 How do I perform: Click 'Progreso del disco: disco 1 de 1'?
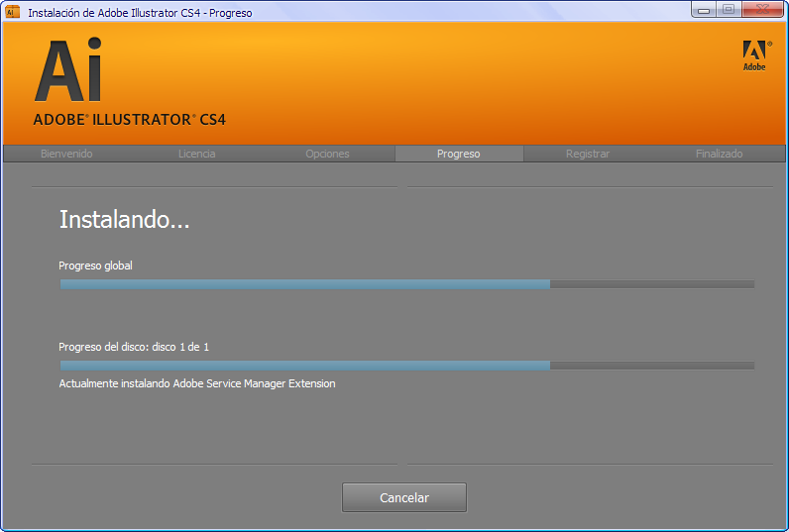134,347
